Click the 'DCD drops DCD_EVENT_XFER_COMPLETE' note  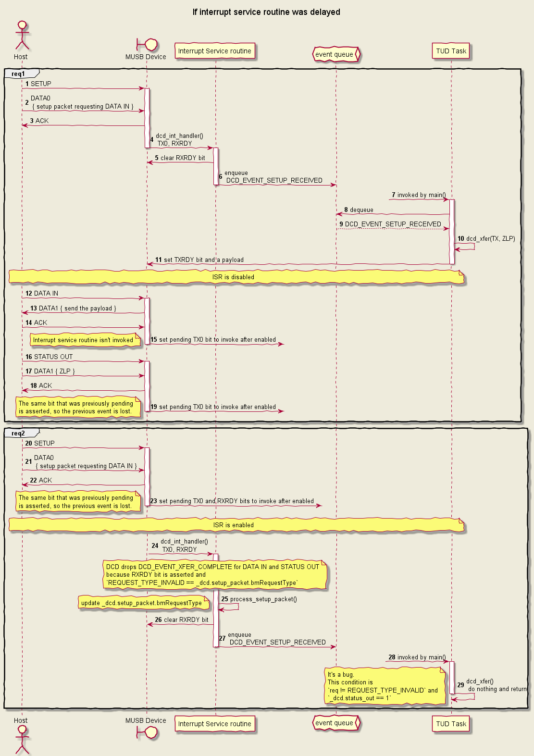click(215, 575)
